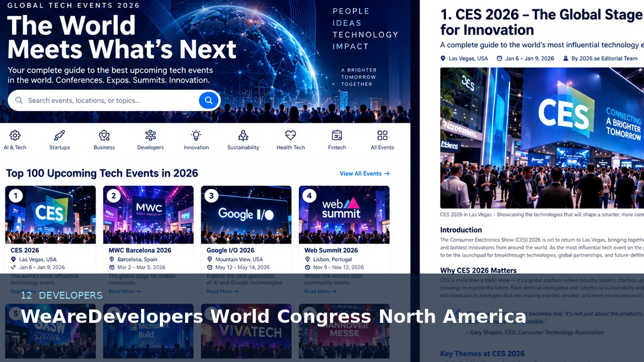Select the Startups rocket icon
This screenshot has height=362, width=644.
pos(60,135)
